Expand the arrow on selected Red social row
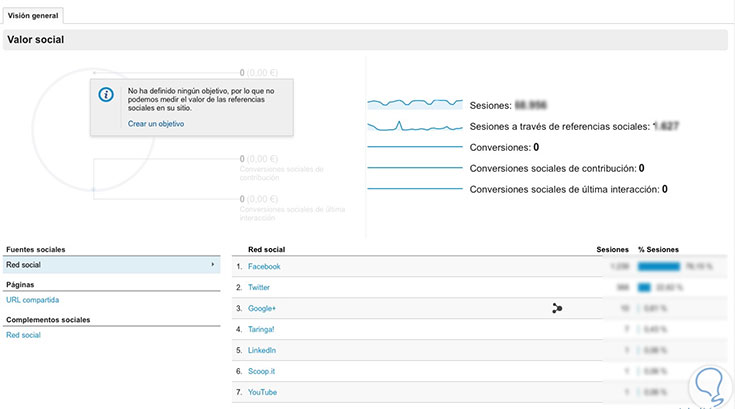Image resolution: width=735 pixels, height=409 pixels. point(213,265)
